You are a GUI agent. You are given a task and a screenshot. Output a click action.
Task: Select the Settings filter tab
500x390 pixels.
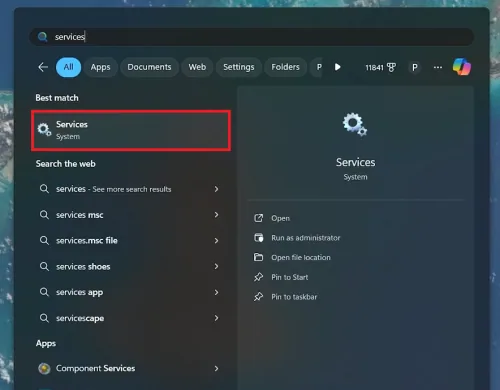pos(239,67)
